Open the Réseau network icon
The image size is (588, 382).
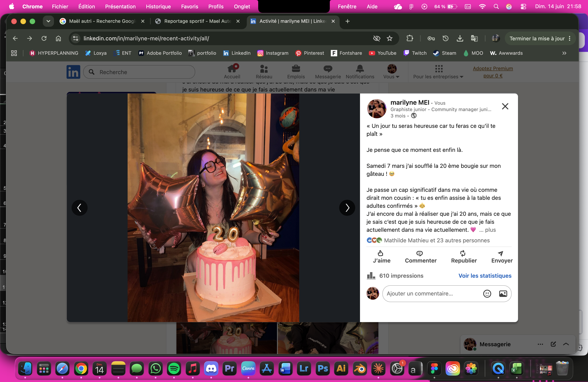tap(264, 72)
